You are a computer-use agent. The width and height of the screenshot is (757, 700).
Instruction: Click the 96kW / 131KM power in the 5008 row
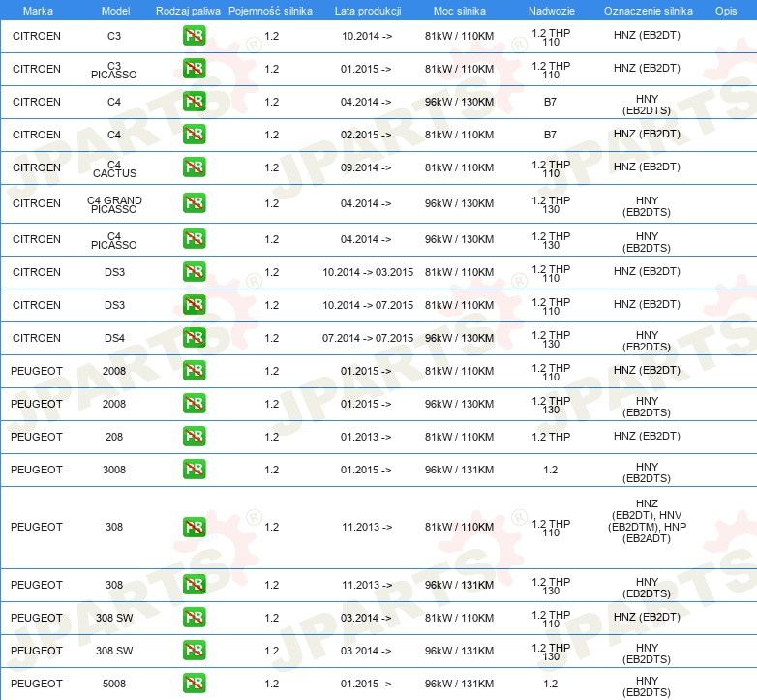click(x=459, y=684)
